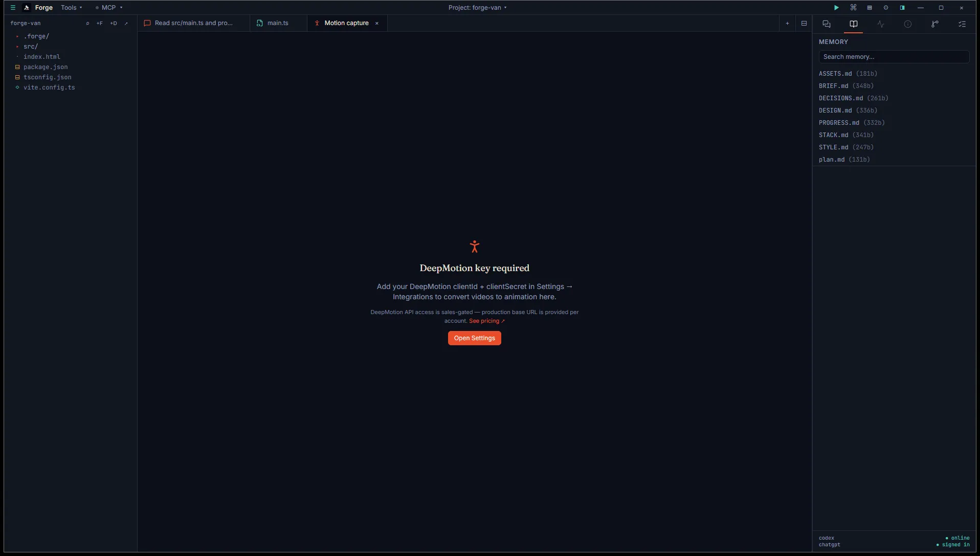Select the Motion capture tab
This screenshot has height=556, width=980.
pos(346,23)
